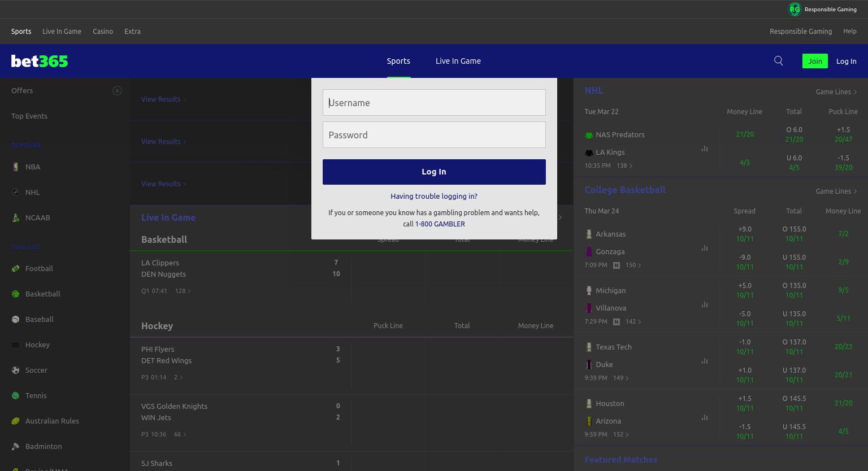Click the Username input field

pos(434,102)
